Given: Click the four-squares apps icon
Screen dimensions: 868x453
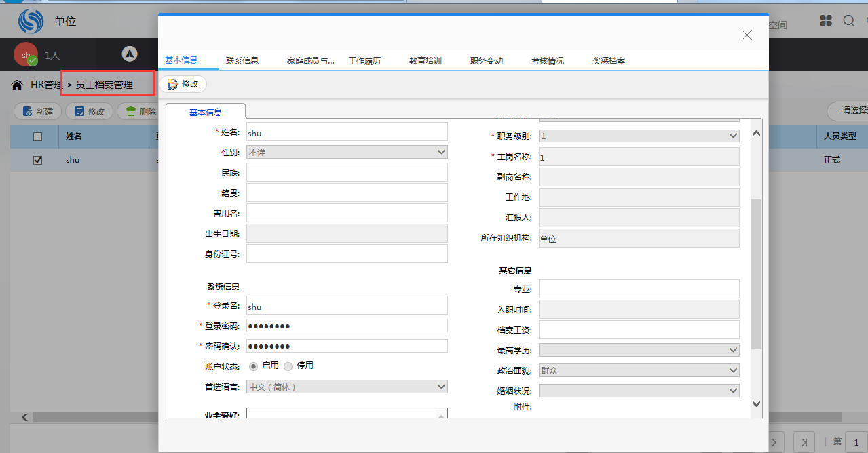Looking at the screenshot, I should (826, 21).
